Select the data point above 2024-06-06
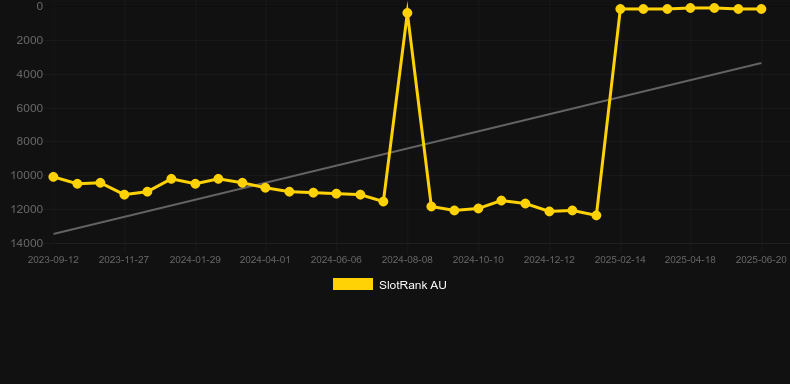The image size is (790, 384). (x=337, y=194)
